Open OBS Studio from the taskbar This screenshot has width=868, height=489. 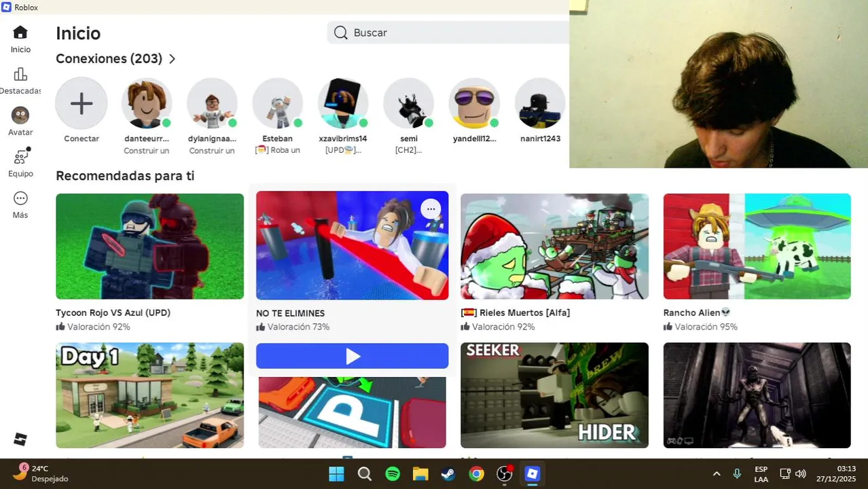(504, 473)
